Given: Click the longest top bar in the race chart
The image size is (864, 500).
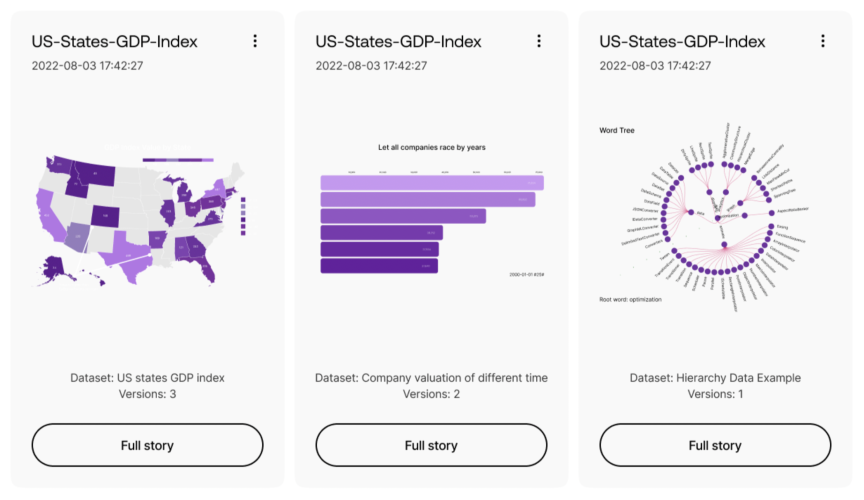Looking at the screenshot, I should pos(431,182).
